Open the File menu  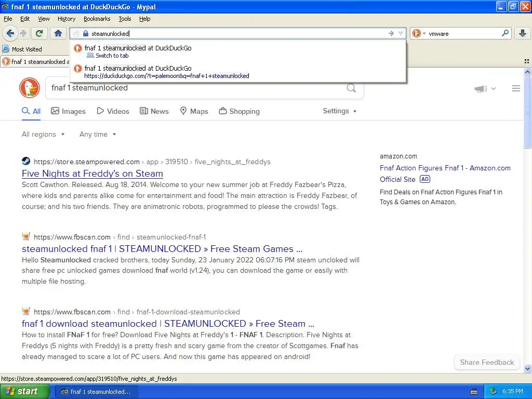click(8, 19)
